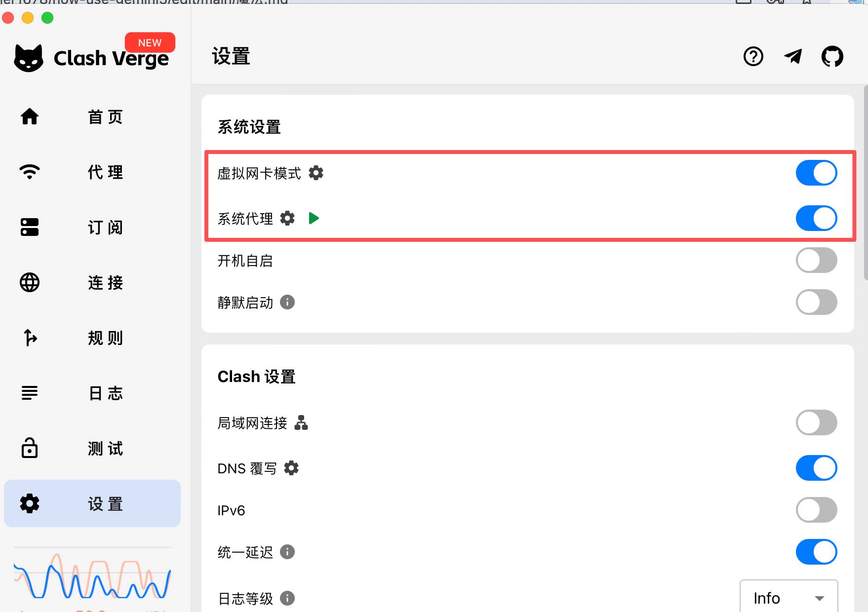Click the traffic graph in sidebar

pyautogui.click(x=92, y=576)
